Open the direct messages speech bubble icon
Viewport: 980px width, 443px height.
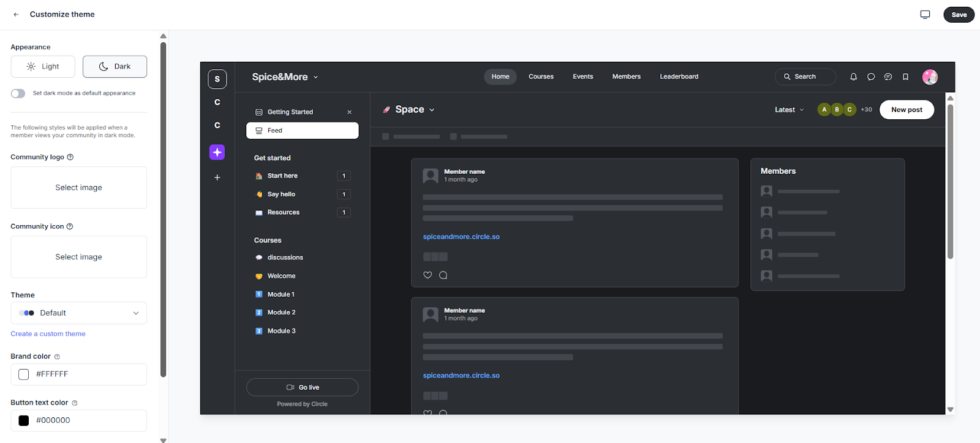[x=871, y=77]
